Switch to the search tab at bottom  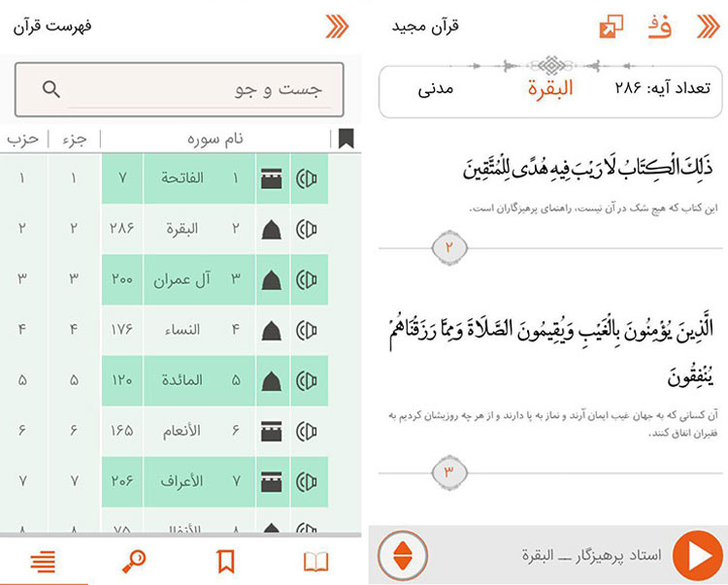[134, 561]
